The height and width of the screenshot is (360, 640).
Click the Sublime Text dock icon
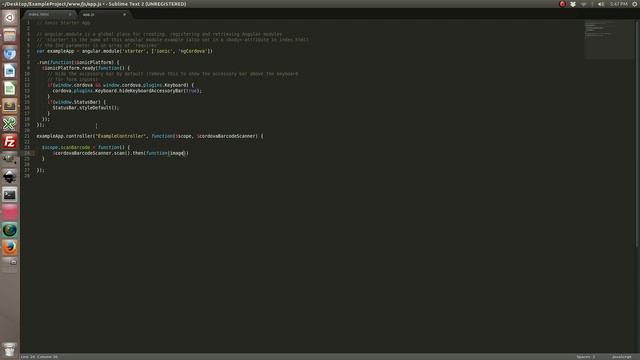click(9, 106)
